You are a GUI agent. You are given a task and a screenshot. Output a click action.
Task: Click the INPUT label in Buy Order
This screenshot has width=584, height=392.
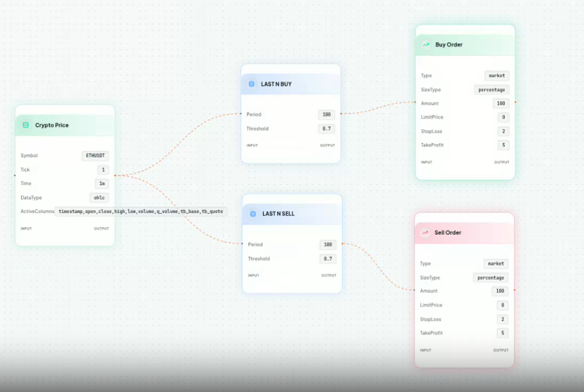coord(427,162)
